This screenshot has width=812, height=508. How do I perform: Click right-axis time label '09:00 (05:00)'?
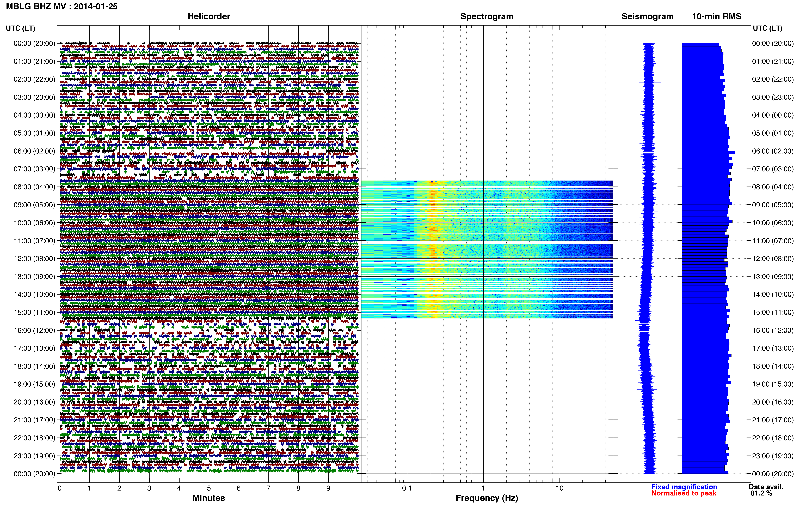coord(773,205)
